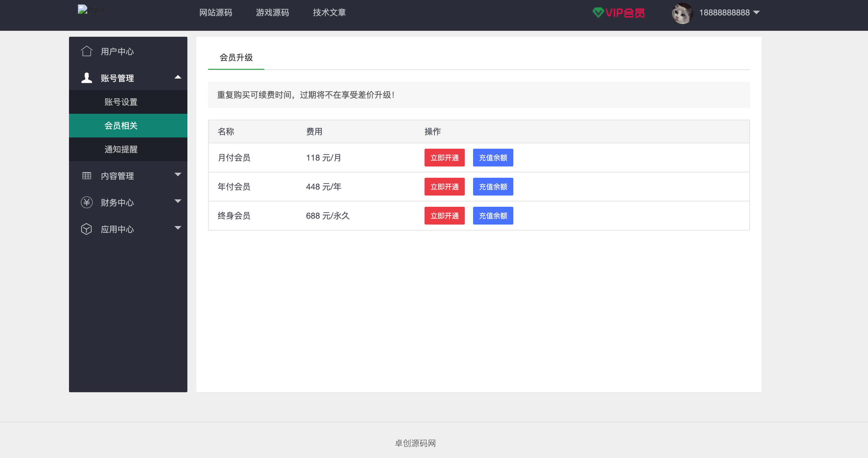Click 充值余额 for 终身会员
The height and width of the screenshot is (458, 868).
coord(493,215)
